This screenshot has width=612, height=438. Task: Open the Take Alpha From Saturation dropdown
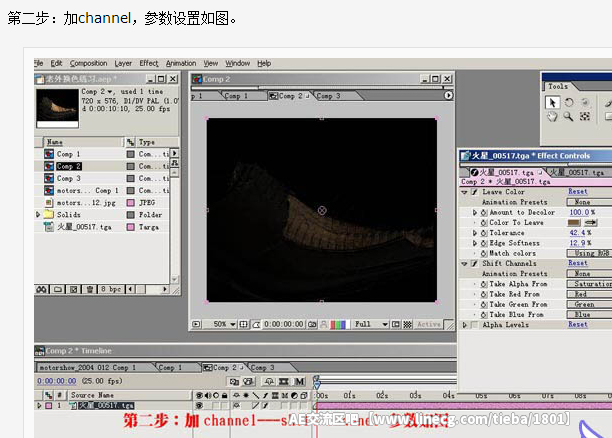tap(589, 284)
